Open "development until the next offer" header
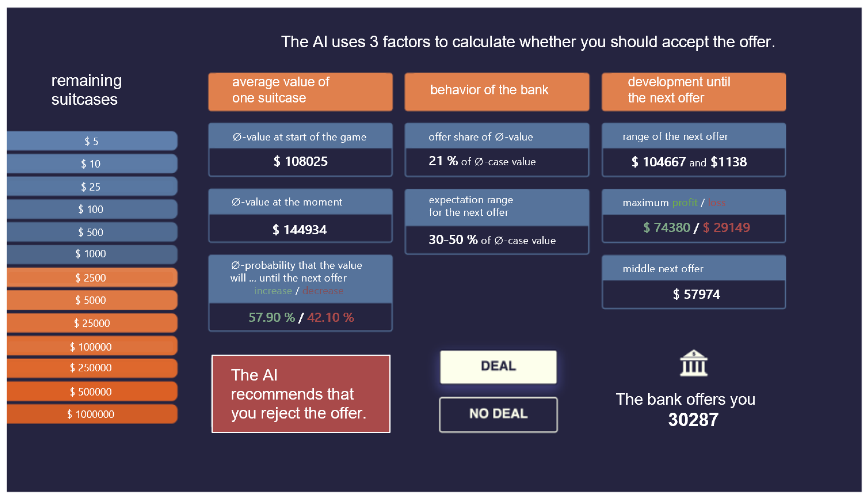The width and height of the screenshot is (868, 499). point(693,91)
